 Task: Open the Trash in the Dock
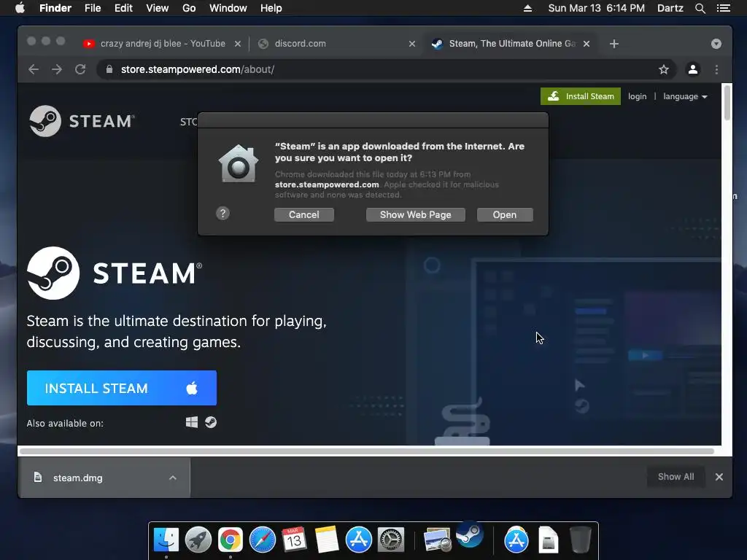pos(580,540)
